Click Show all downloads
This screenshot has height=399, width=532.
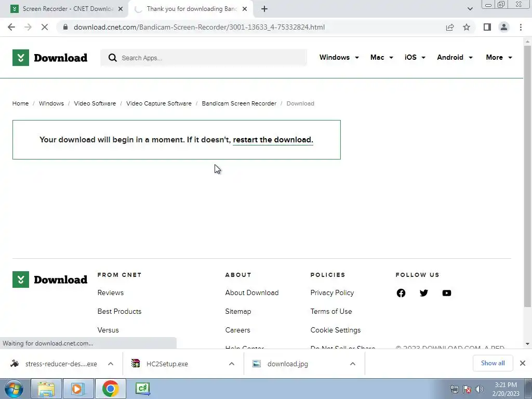click(493, 363)
